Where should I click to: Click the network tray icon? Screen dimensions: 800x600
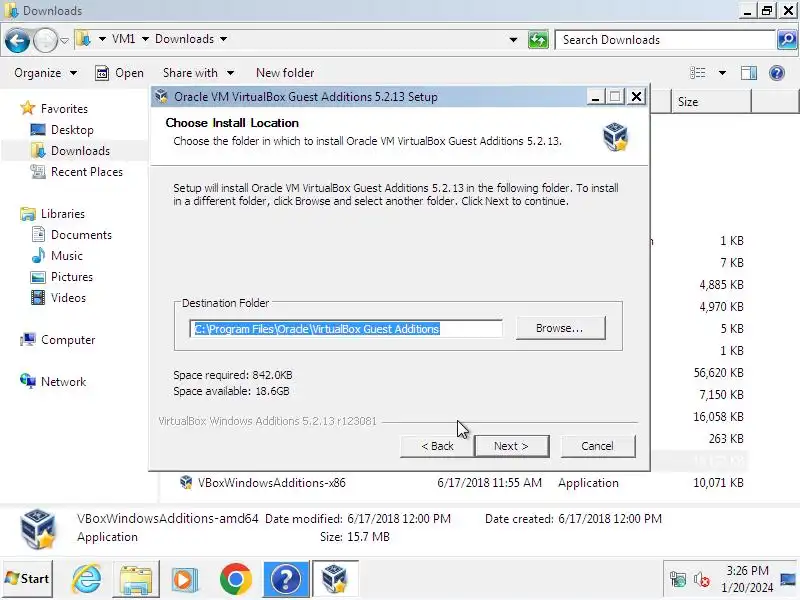(678, 579)
